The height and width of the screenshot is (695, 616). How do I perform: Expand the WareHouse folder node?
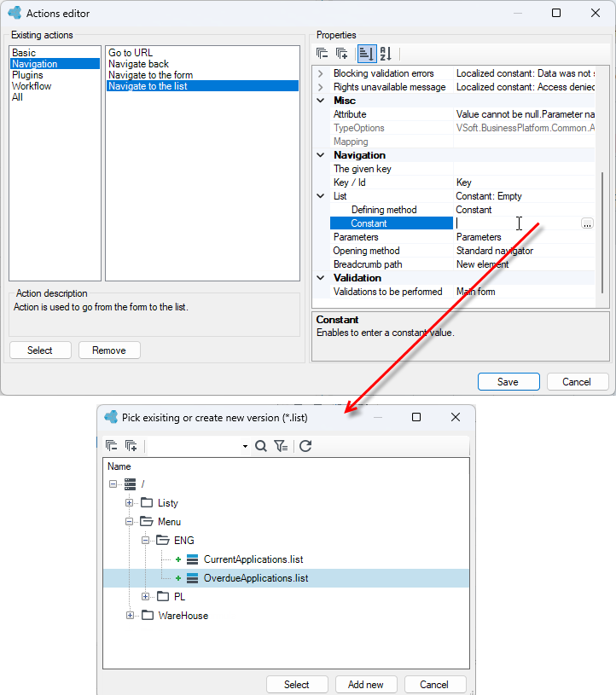point(130,615)
